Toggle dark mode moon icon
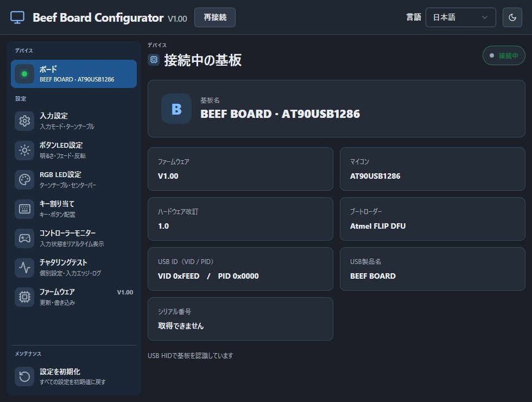 coord(512,17)
